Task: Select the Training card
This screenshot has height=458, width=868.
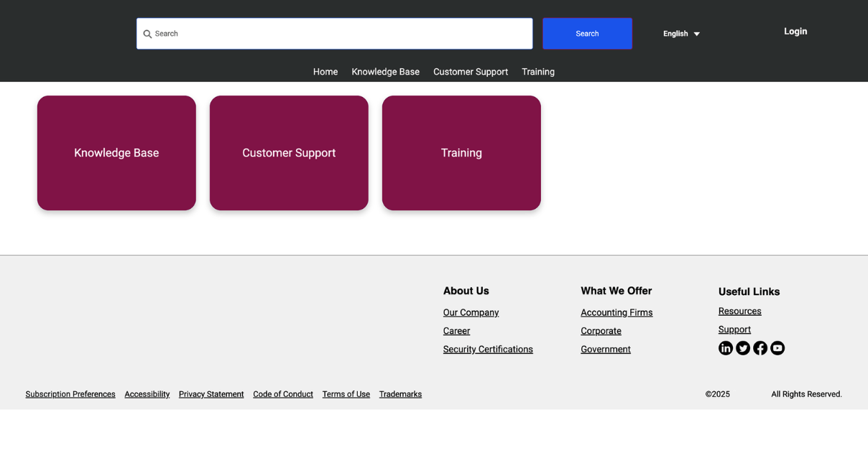Action: point(461,153)
